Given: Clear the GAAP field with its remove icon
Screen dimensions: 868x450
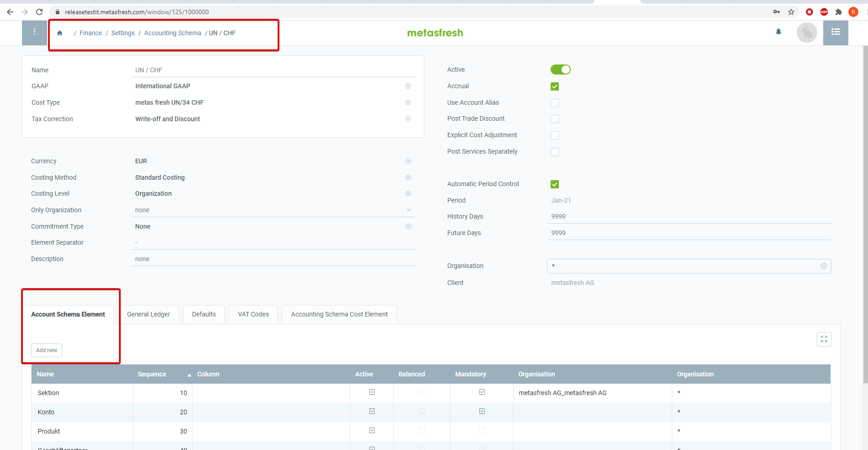Looking at the screenshot, I should point(408,86).
